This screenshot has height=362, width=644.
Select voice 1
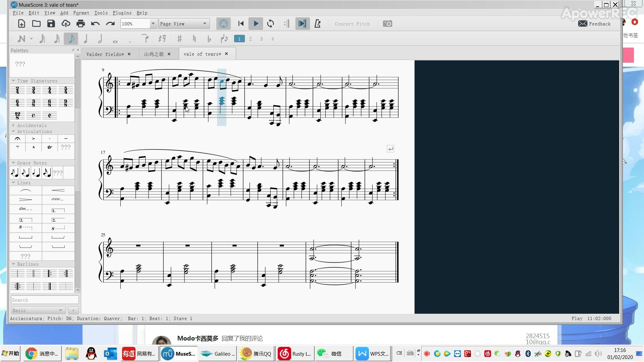click(x=239, y=39)
